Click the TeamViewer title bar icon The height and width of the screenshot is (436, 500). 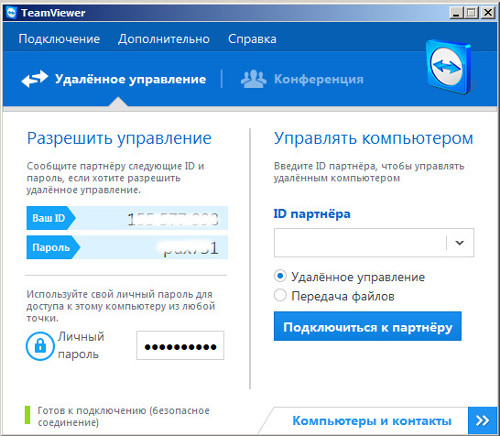pos(11,13)
